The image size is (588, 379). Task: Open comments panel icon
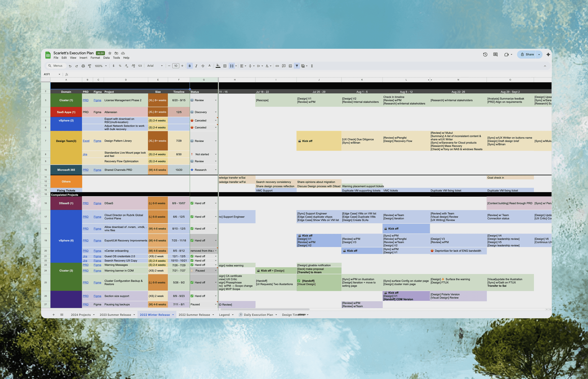pos(495,55)
